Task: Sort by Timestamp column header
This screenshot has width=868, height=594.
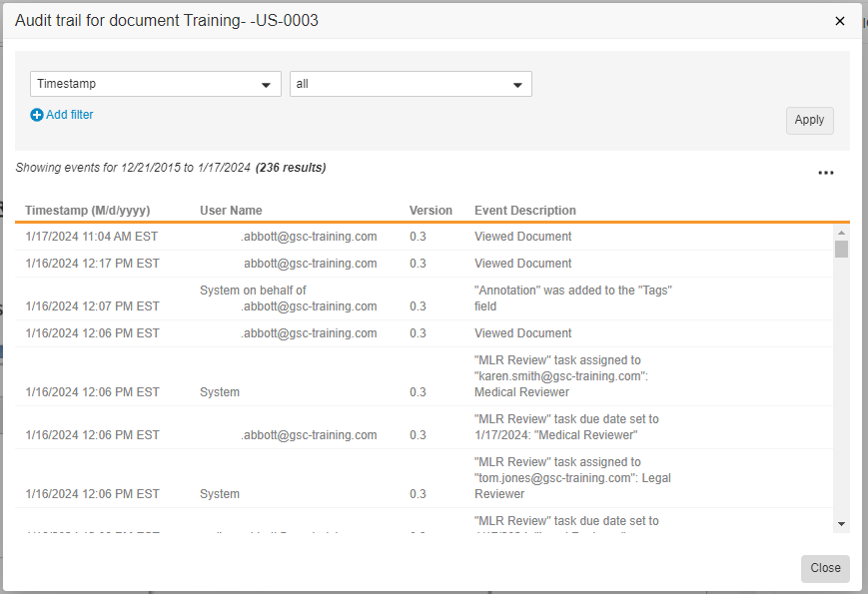Action: [88, 211]
